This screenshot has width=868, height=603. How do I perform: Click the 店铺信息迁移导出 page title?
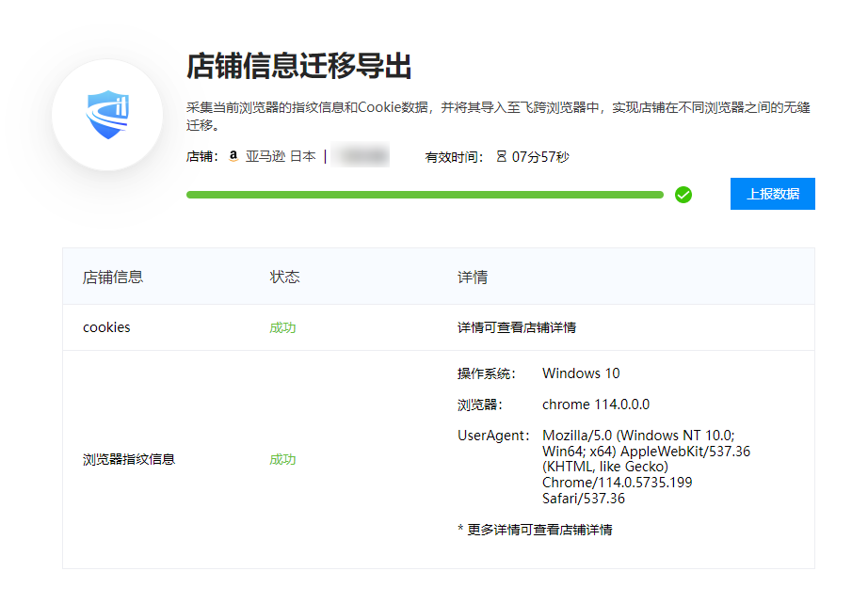pos(298,67)
